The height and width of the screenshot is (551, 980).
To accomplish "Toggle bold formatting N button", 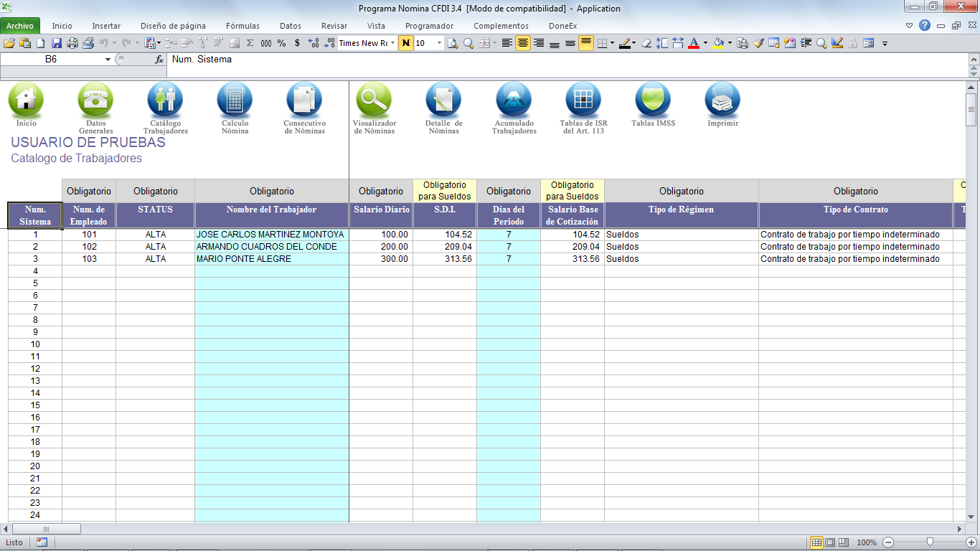I will click(x=406, y=43).
